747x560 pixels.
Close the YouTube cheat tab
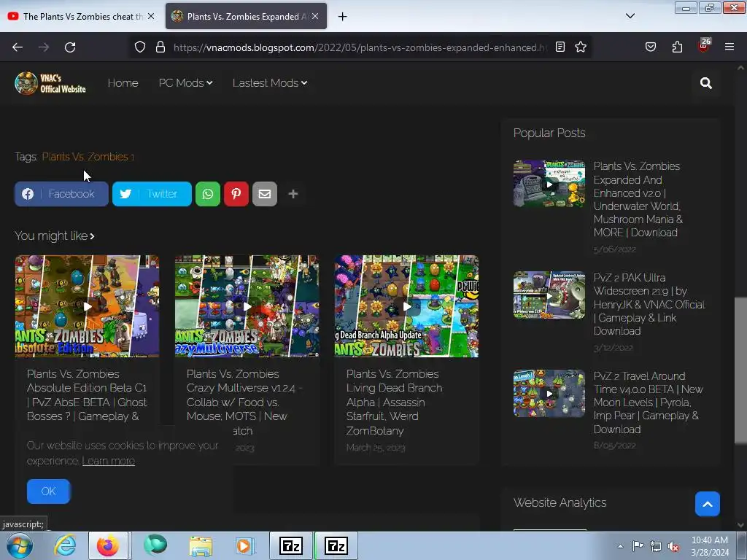click(x=150, y=16)
